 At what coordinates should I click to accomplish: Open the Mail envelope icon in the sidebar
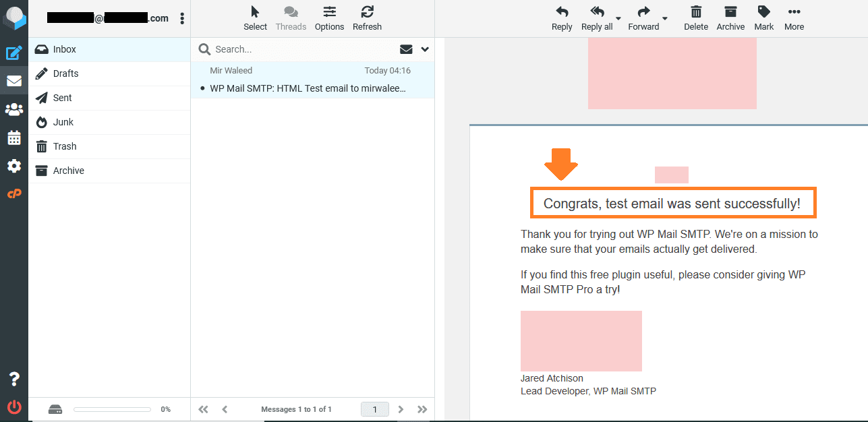(14, 81)
